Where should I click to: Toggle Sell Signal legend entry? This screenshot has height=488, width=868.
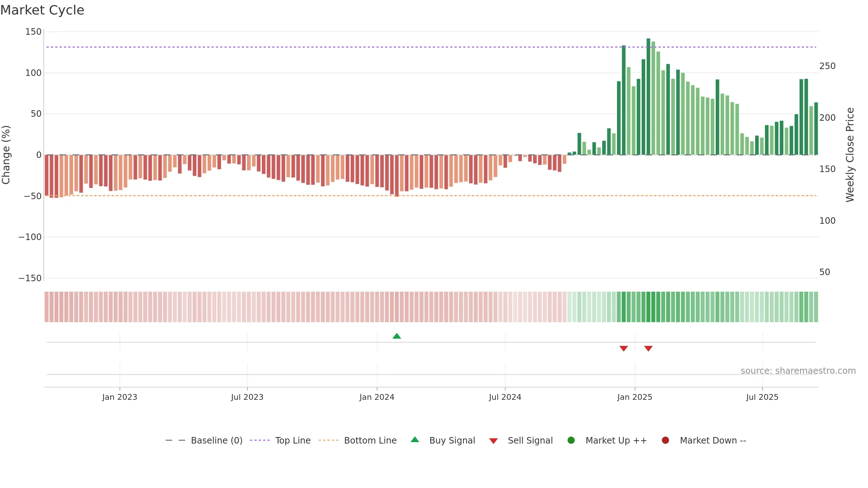click(x=521, y=440)
